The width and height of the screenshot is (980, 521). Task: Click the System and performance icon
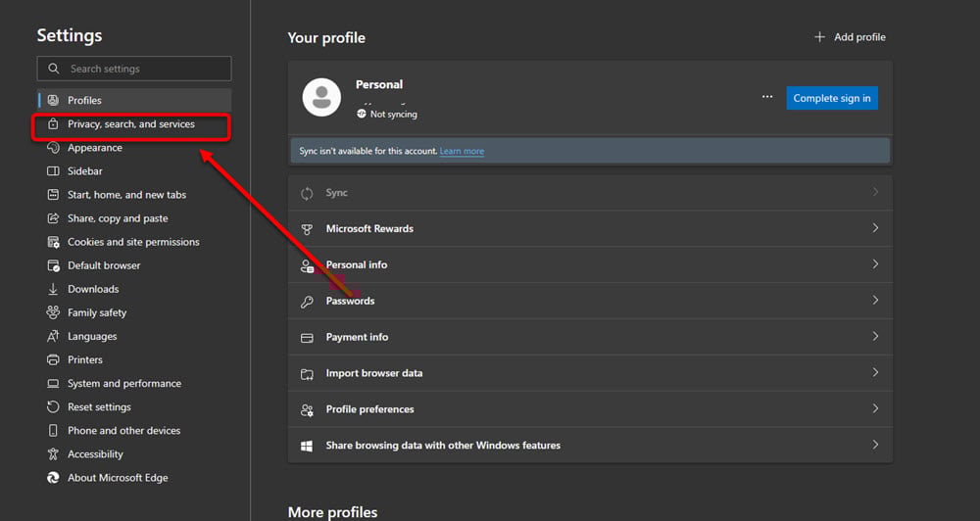click(53, 384)
